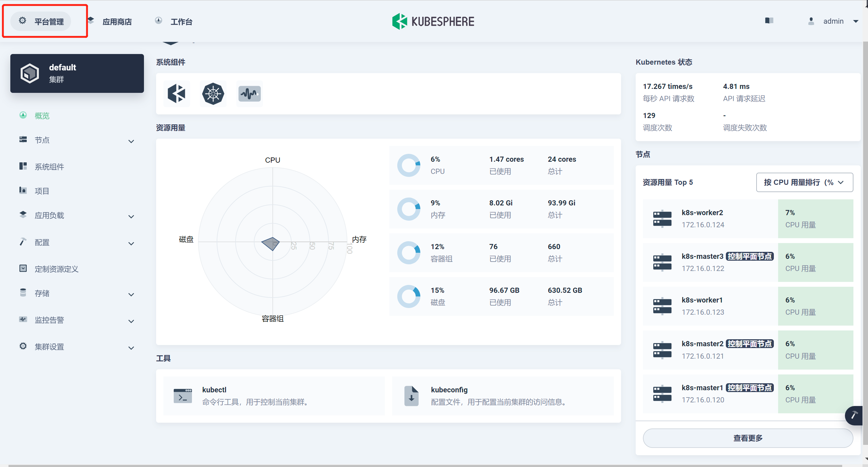Select 存储 storage icon in the sidebar
The height and width of the screenshot is (467, 868).
tap(23, 293)
